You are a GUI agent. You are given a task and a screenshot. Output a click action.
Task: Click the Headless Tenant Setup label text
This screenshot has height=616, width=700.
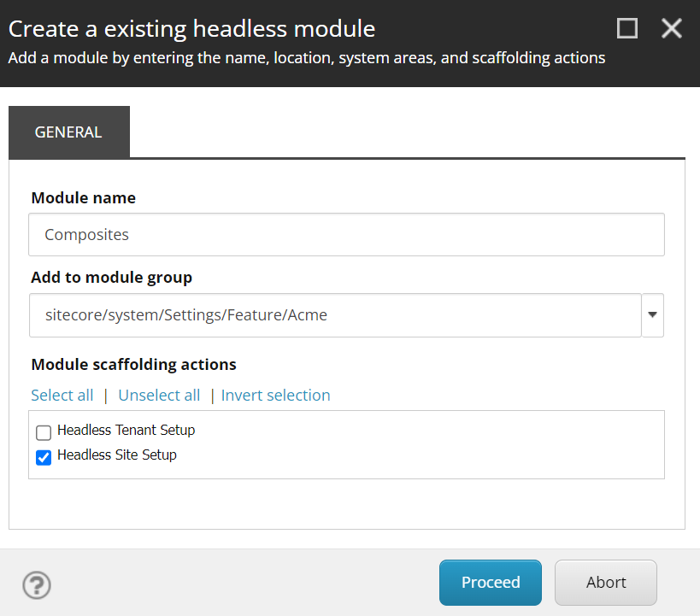[x=126, y=431]
